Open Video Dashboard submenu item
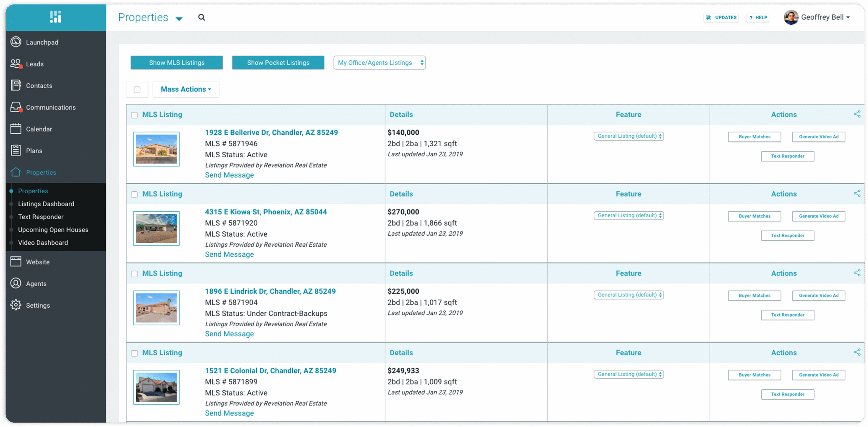Image resolution: width=868 pixels, height=427 pixels. pyautogui.click(x=43, y=242)
